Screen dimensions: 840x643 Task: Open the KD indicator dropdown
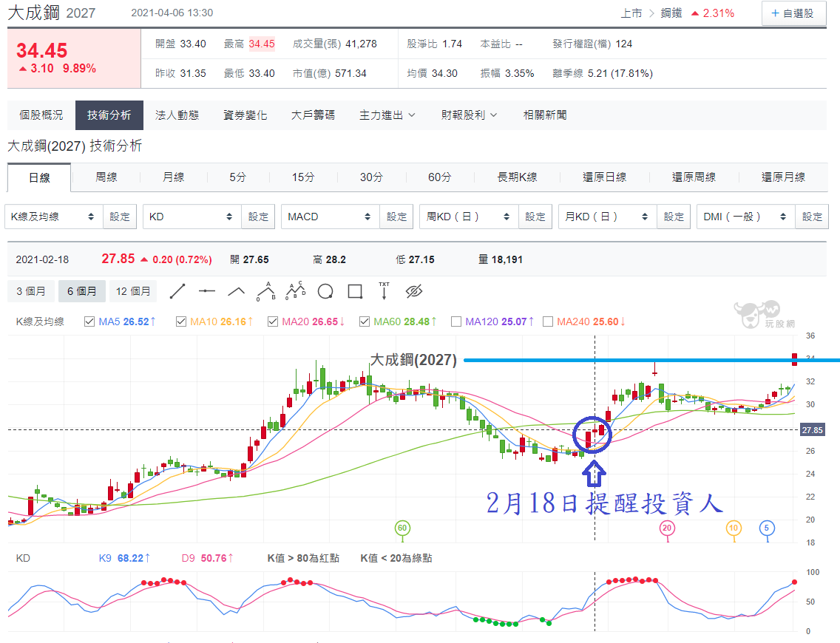click(x=192, y=217)
